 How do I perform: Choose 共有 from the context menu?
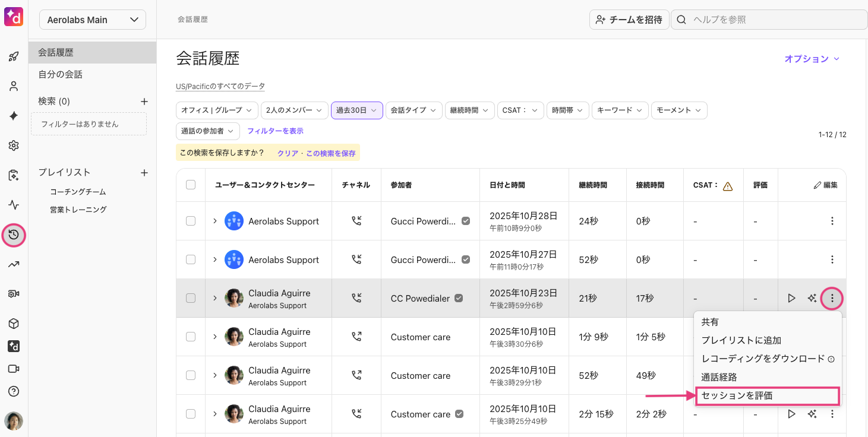(x=768, y=322)
